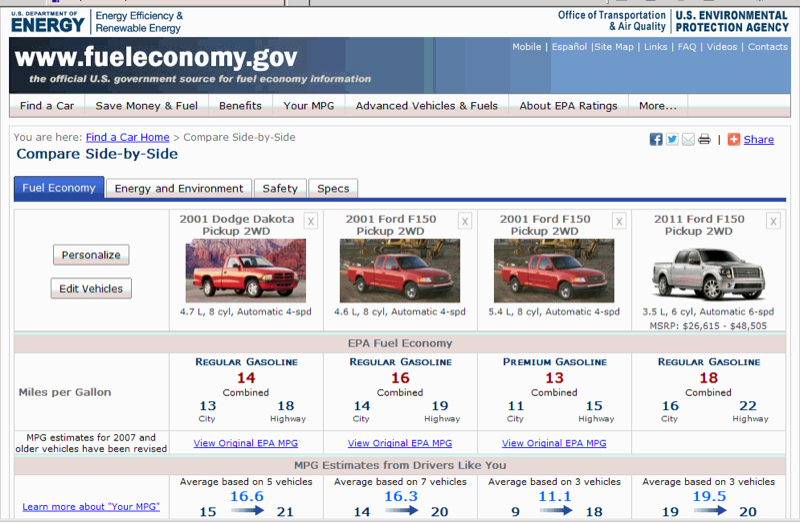Click the EPA Fuel Economy section header
The image size is (800, 523).
[x=400, y=343]
